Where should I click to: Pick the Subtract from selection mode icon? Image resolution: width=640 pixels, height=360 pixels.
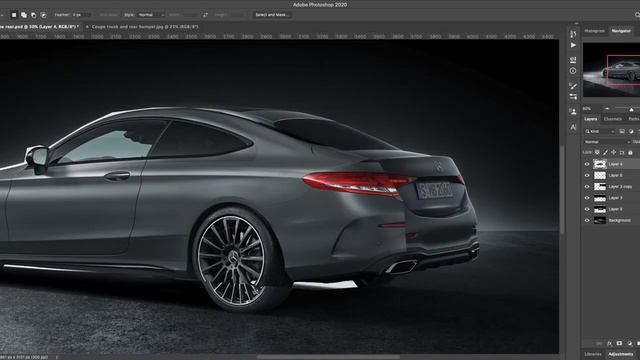pos(33,15)
